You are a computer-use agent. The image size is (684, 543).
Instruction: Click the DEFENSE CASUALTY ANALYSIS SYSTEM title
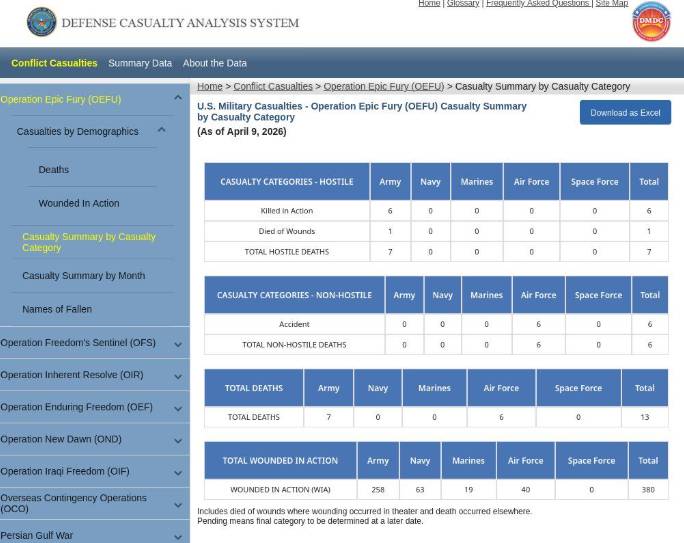click(x=180, y=23)
